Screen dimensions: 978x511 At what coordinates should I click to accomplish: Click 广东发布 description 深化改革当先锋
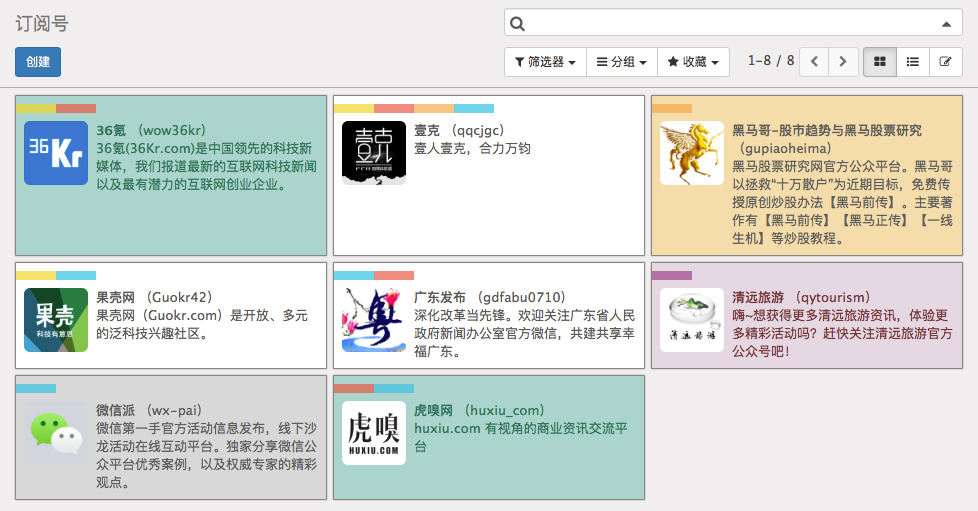click(525, 334)
